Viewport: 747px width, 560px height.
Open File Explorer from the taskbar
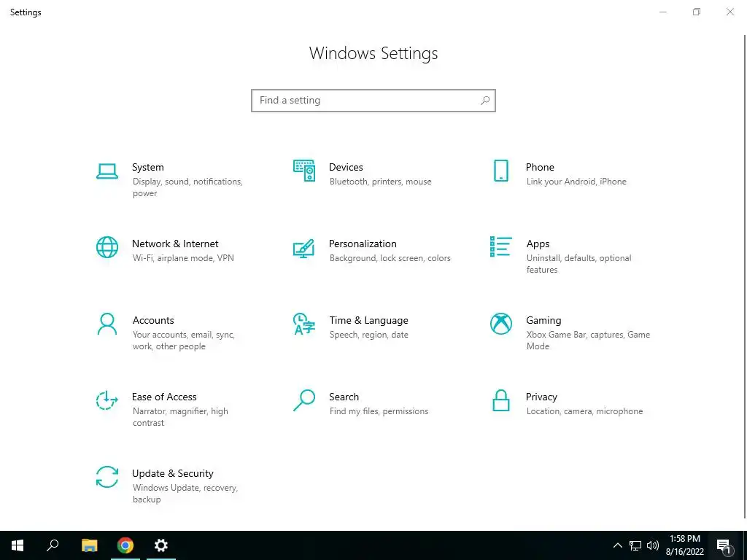(89, 545)
